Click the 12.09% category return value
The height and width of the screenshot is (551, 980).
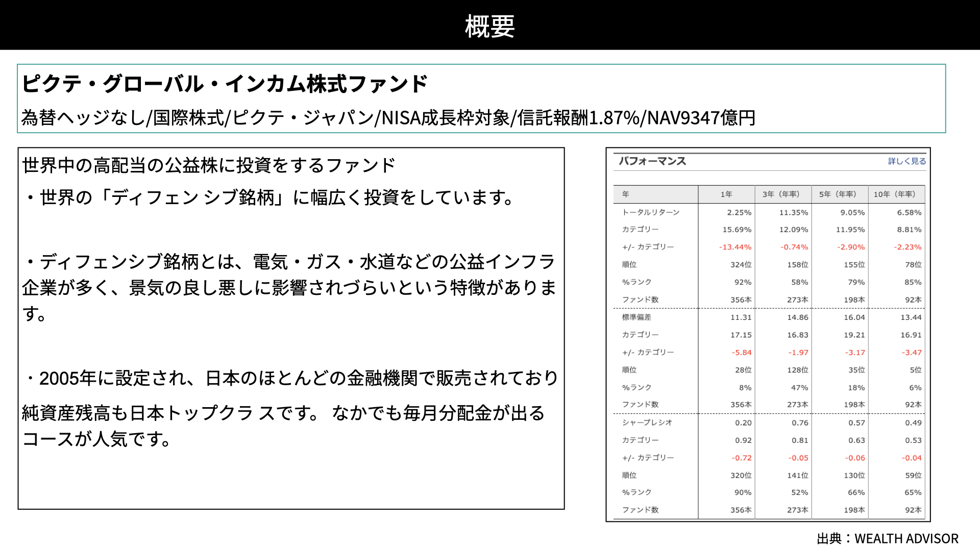pos(794,230)
